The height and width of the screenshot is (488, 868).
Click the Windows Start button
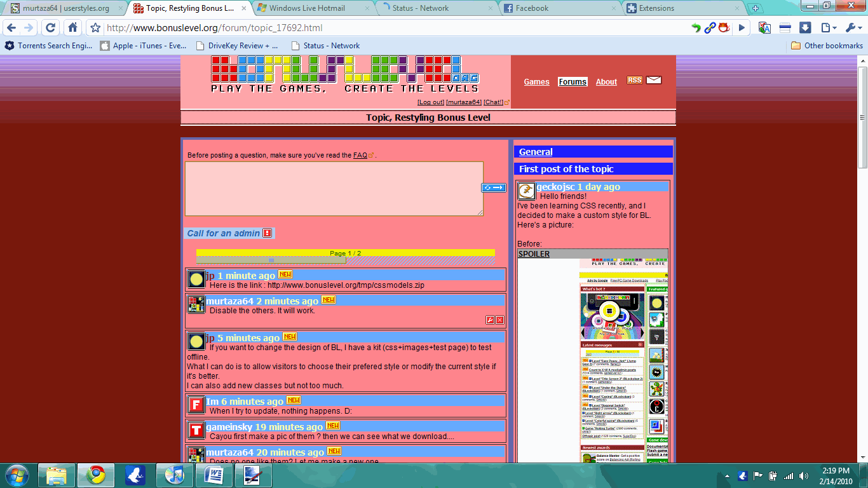click(x=16, y=475)
